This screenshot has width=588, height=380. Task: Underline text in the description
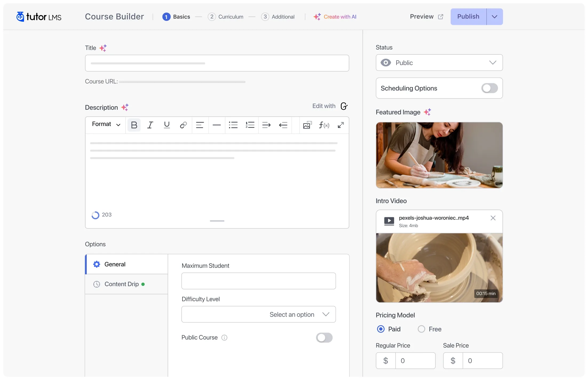[x=167, y=125]
